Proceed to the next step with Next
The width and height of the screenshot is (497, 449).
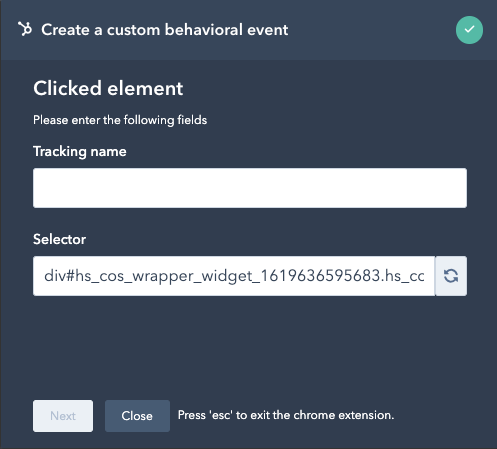(x=63, y=416)
